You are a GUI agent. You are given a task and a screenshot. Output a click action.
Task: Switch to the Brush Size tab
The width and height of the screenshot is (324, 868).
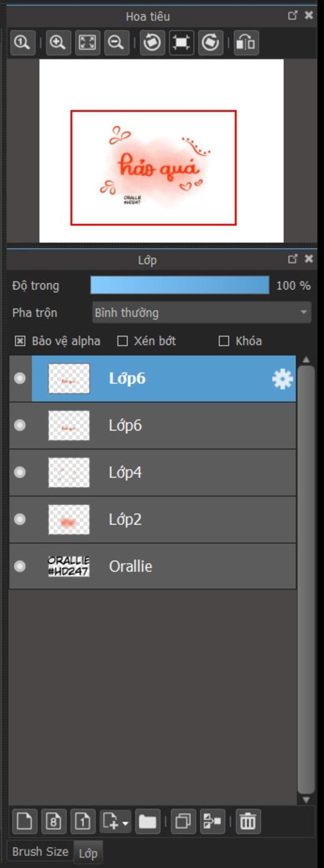tap(40, 852)
